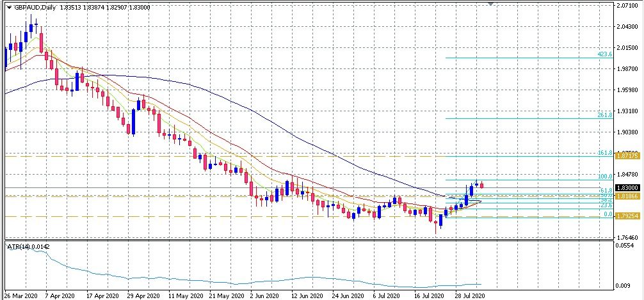Click the 1.90380 price axis label
The height and width of the screenshot is (300, 644).
point(627,132)
